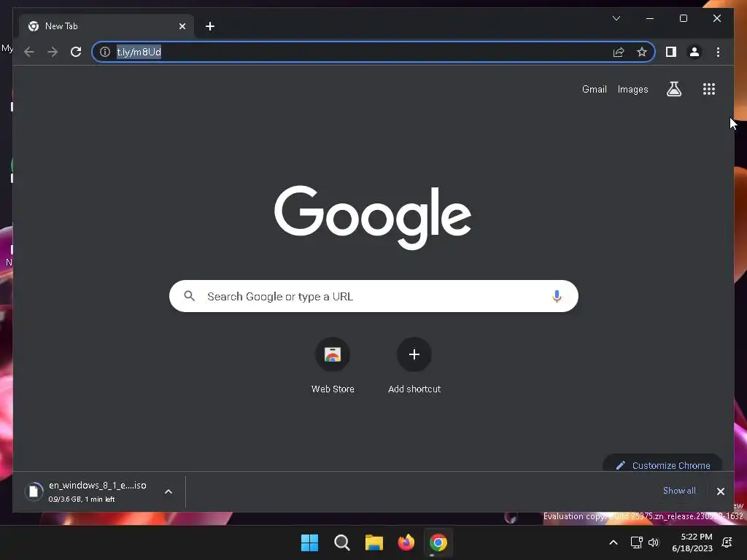Open Gmail link
Screen dimensions: 747x560
tap(594, 89)
